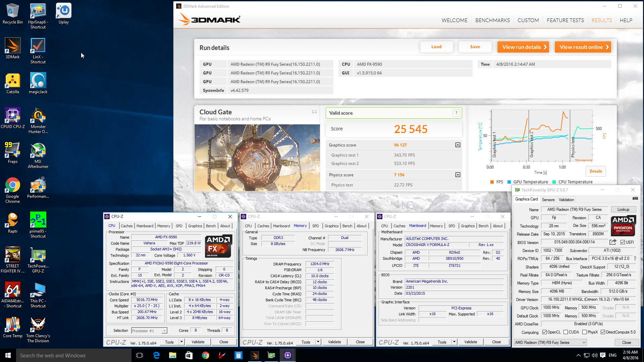Open Microsoft Edge in taskbar

pos(156,355)
